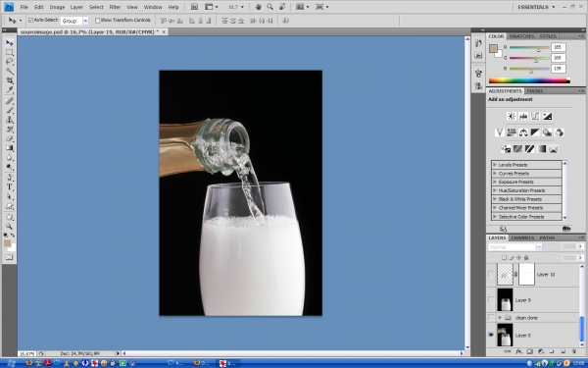
Task: Click Layer 9 thumbnail
Action: (x=505, y=299)
